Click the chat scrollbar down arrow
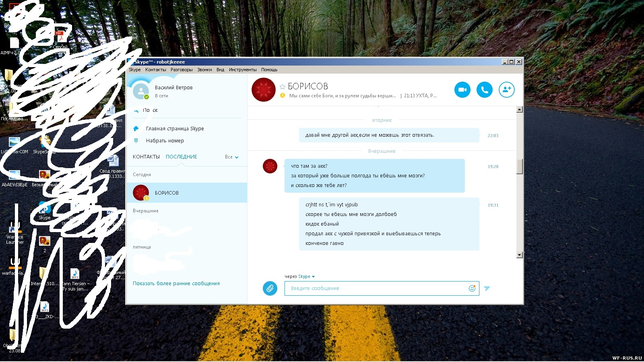The image size is (644, 362). tap(520, 255)
